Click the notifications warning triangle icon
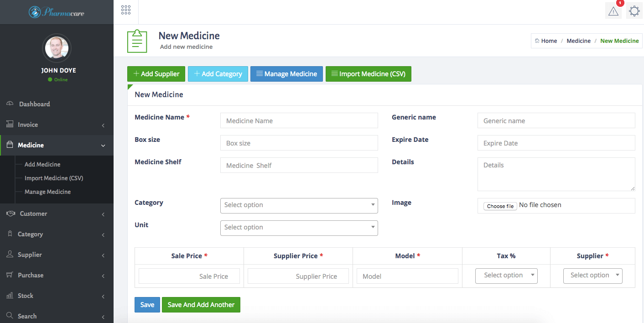This screenshot has width=644, height=323. [613, 10]
